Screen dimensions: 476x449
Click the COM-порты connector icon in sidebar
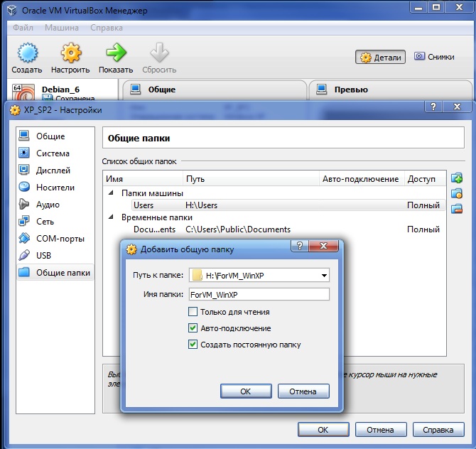(x=24, y=238)
